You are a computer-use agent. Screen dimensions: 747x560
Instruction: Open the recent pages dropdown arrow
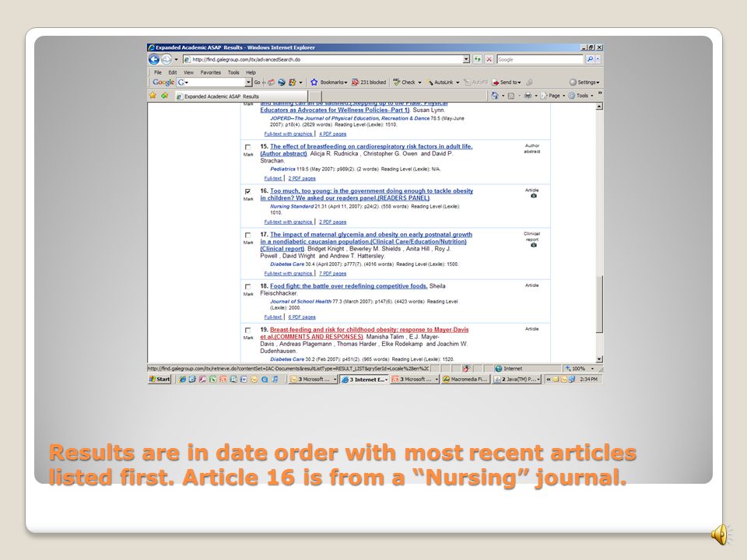[x=177, y=60]
